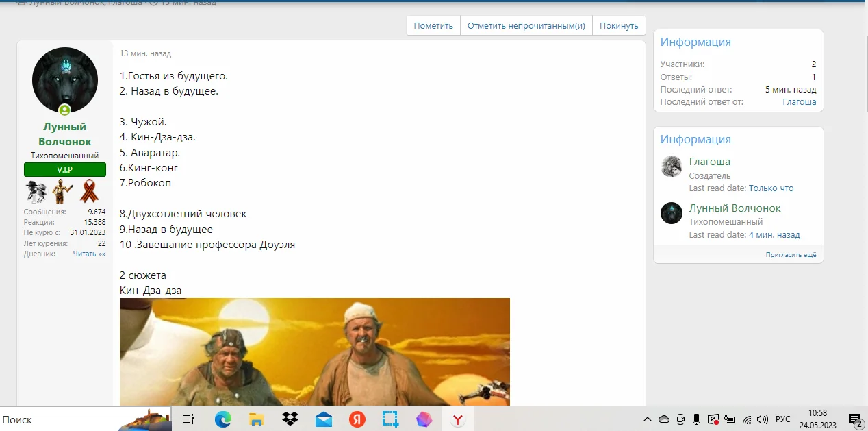Viewport: 868px width, 431px height.
Task: Click Отметить непрочитанным(и) button
Action: coord(526,25)
